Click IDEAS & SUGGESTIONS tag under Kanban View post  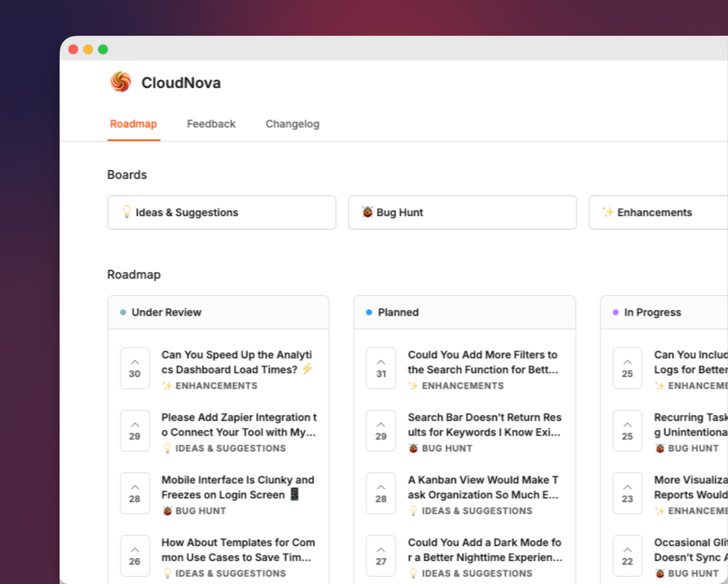tap(471, 511)
